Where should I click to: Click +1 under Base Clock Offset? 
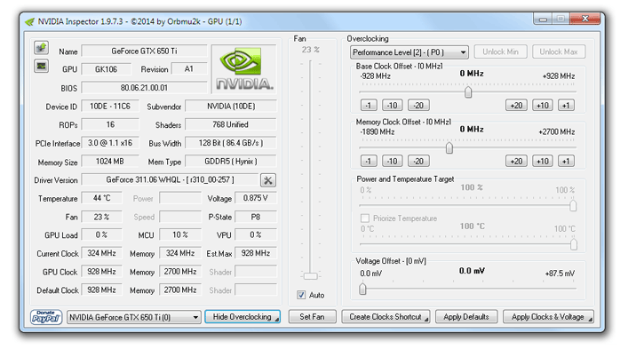(566, 106)
